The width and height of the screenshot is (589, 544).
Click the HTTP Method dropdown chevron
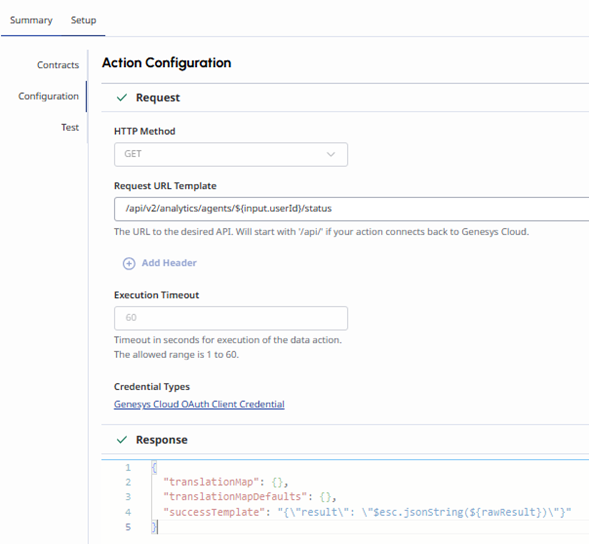pos(331,154)
